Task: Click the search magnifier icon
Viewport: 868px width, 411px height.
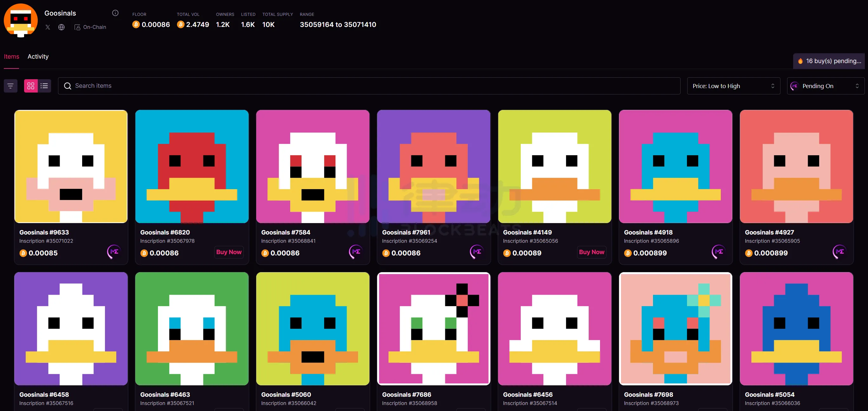Action: [67, 86]
